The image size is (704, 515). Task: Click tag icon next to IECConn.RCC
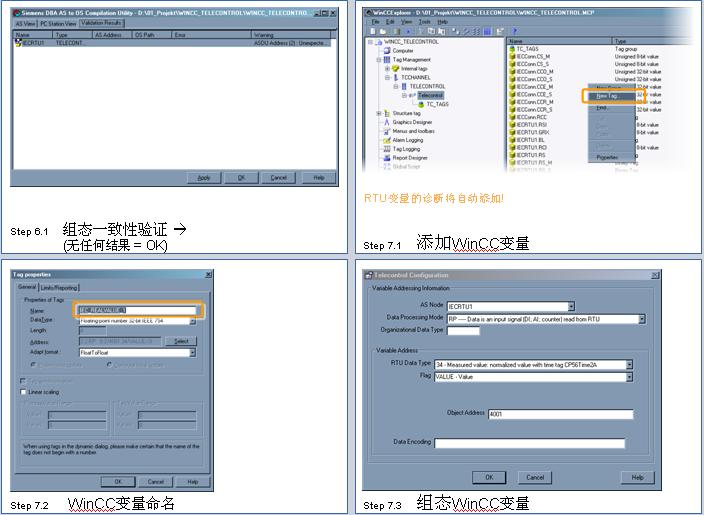coord(512,117)
